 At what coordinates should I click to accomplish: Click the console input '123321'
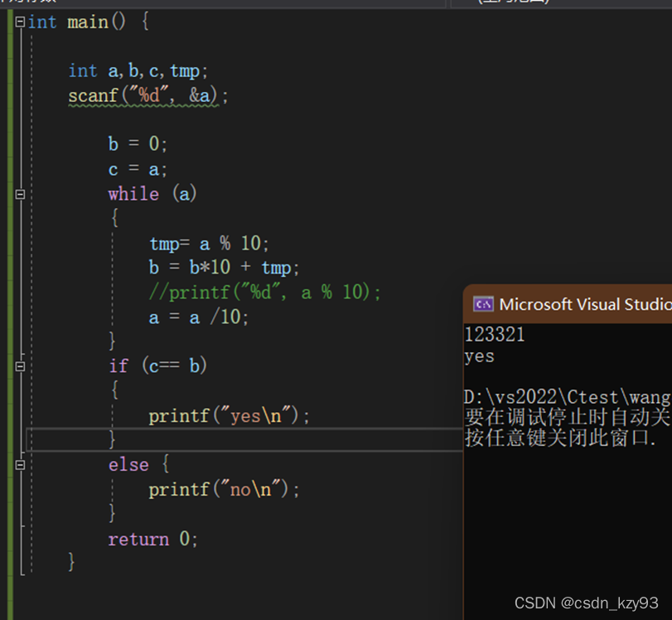point(495,334)
